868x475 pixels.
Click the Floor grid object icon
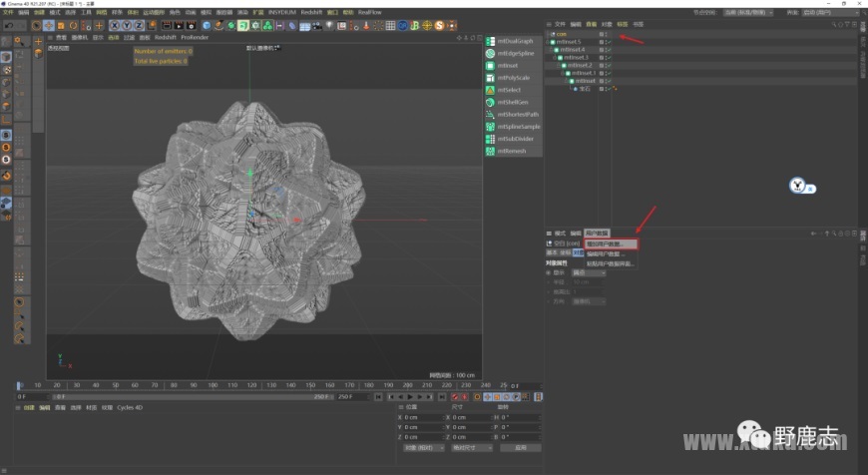[x=305, y=26]
